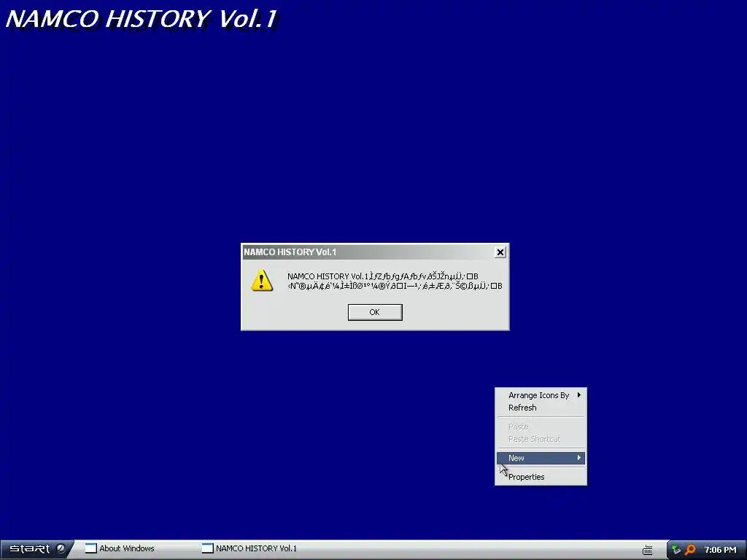Expand Arrange Icons By submenu

point(541,395)
